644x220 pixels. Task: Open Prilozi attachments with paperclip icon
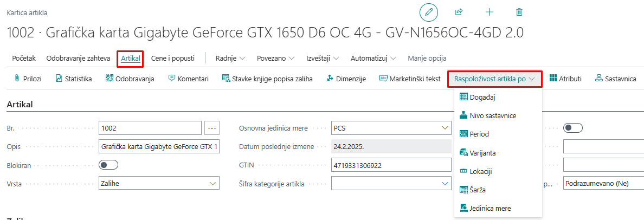coord(27,79)
